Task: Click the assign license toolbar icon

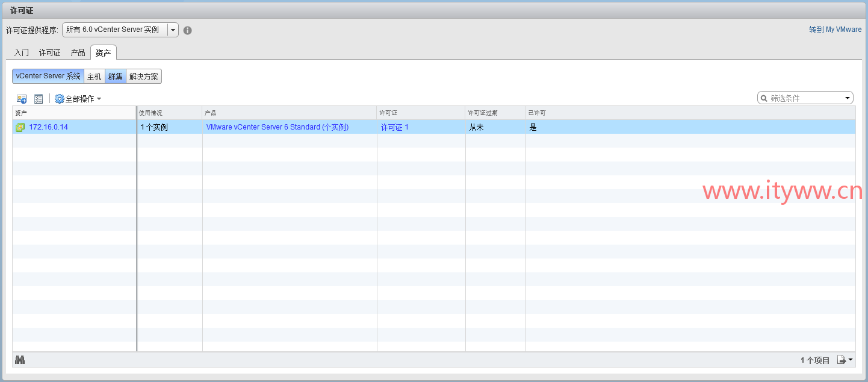Action: (x=22, y=99)
